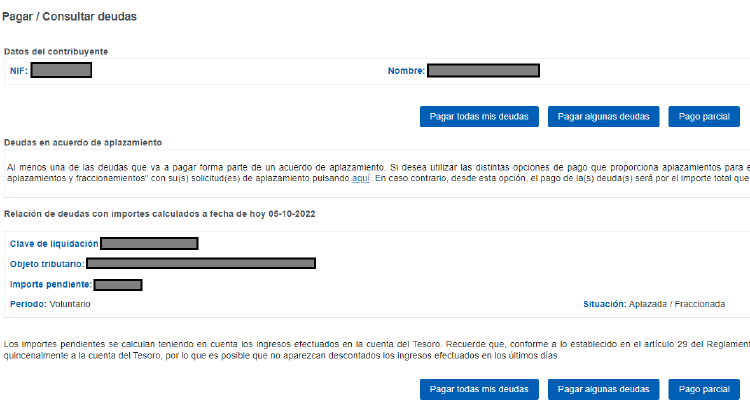750x419 pixels.
Task: Click the 'Objeto tributario:' label
Action: pyautogui.click(x=47, y=264)
